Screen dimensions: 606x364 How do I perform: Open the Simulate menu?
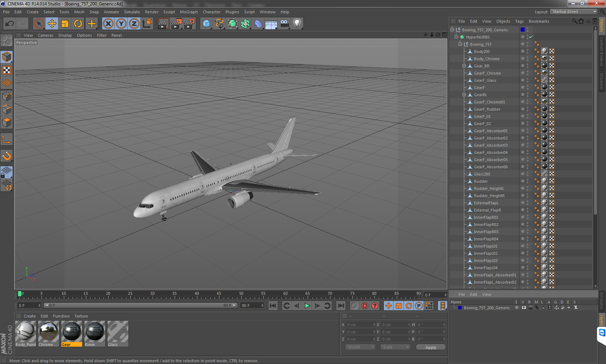[x=132, y=12]
